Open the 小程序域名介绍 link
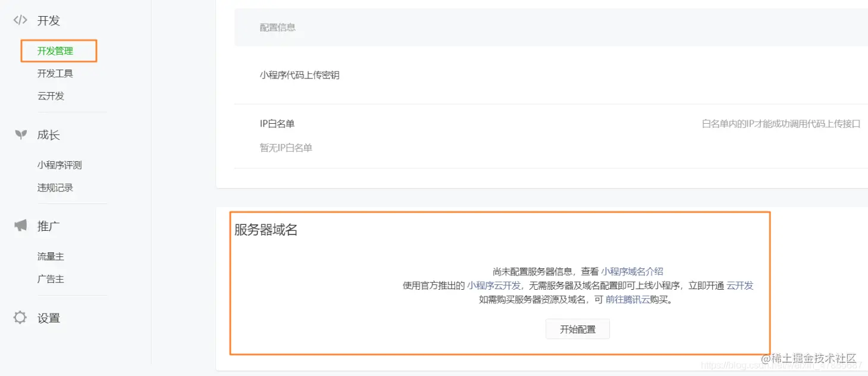Viewport: 868px width, 376px height. [x=632, y=271]
